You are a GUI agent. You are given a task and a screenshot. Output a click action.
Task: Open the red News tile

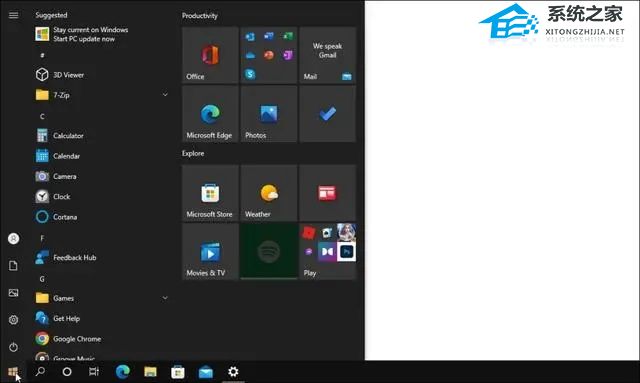(327, 193)
